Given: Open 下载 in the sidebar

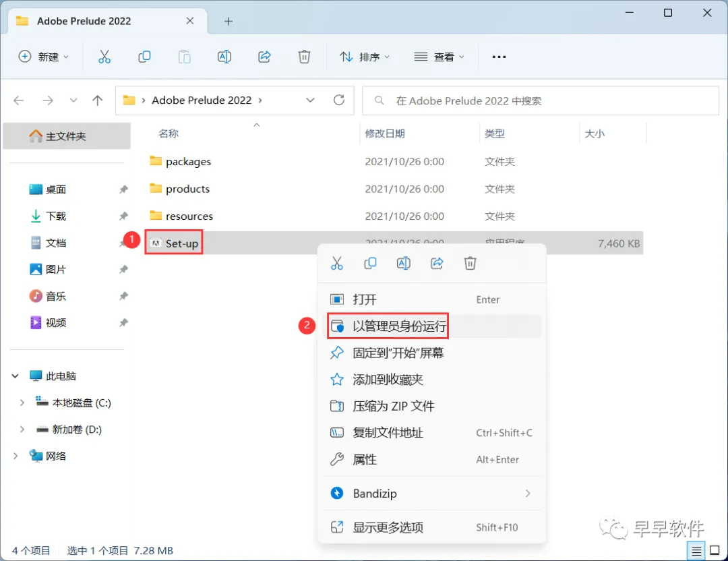Looking at the screenshot, I should click(x=56, y=216).
